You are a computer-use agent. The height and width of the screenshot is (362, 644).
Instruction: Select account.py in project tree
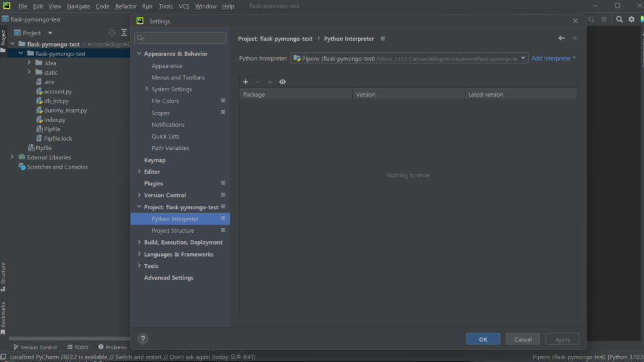[57, 91]
